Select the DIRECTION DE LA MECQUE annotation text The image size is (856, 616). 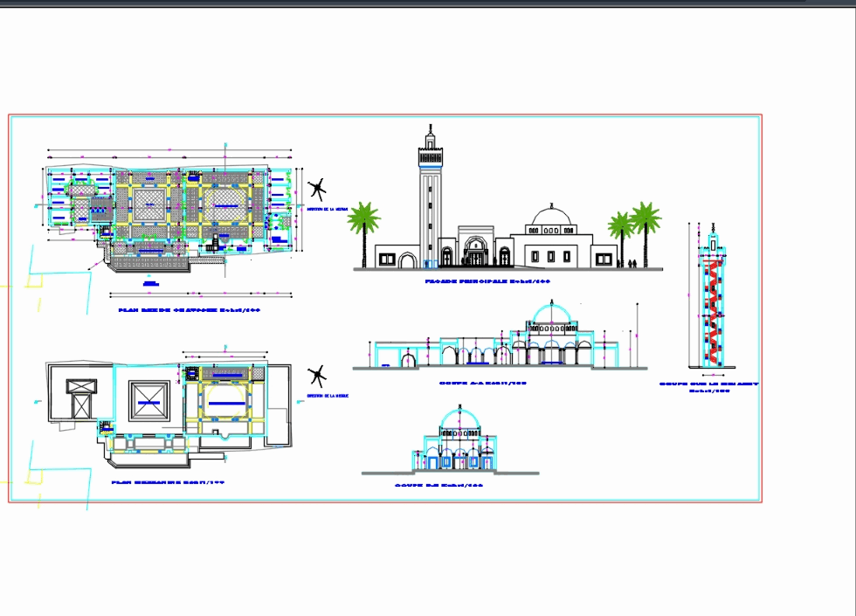326,209
